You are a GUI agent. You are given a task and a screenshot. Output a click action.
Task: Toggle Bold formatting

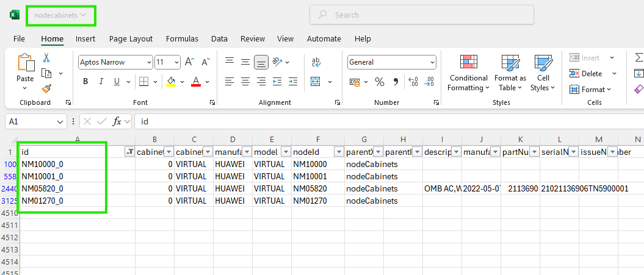(x=85, y=82)
